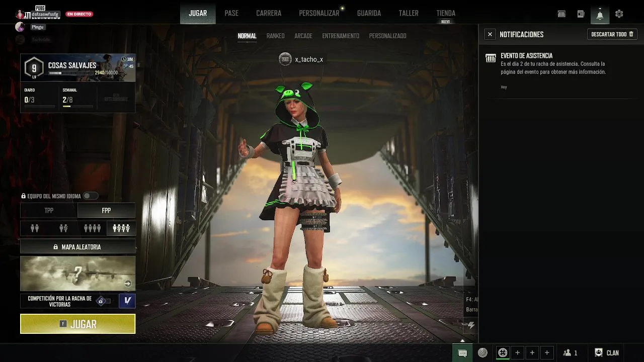Viewport: 644px width, 362px height.
Task: Close the Notificaciones panel with X
Action: point(490,34)
